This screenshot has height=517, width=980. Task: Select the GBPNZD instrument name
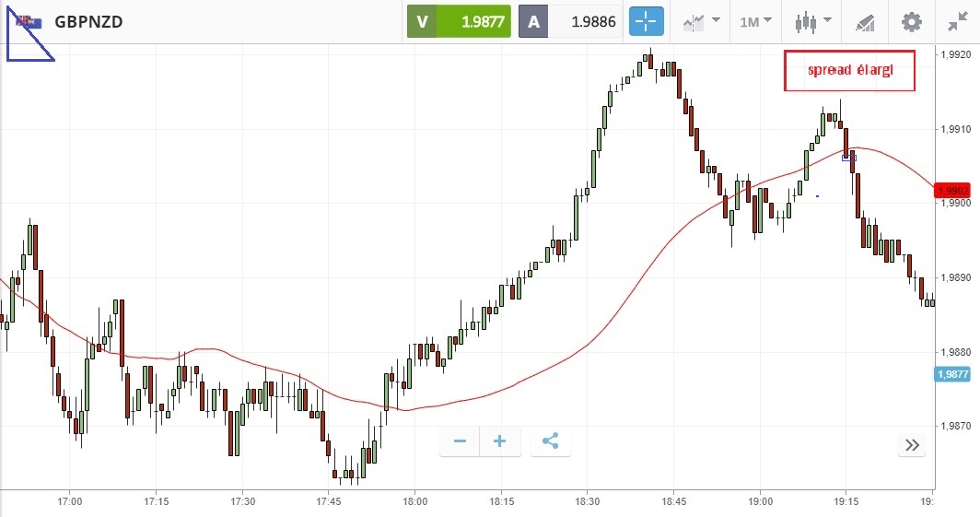(89, 22)
